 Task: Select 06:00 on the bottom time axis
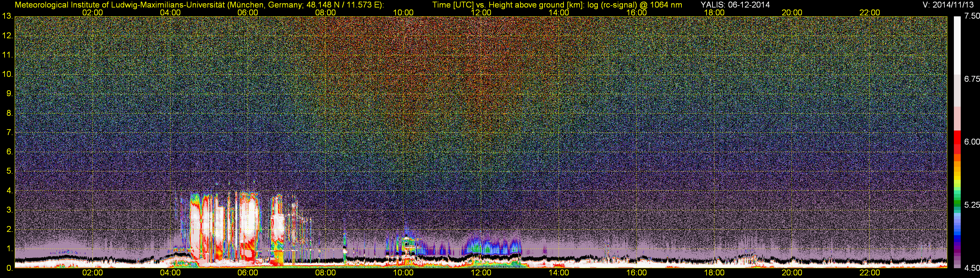[x=248, y=273]
